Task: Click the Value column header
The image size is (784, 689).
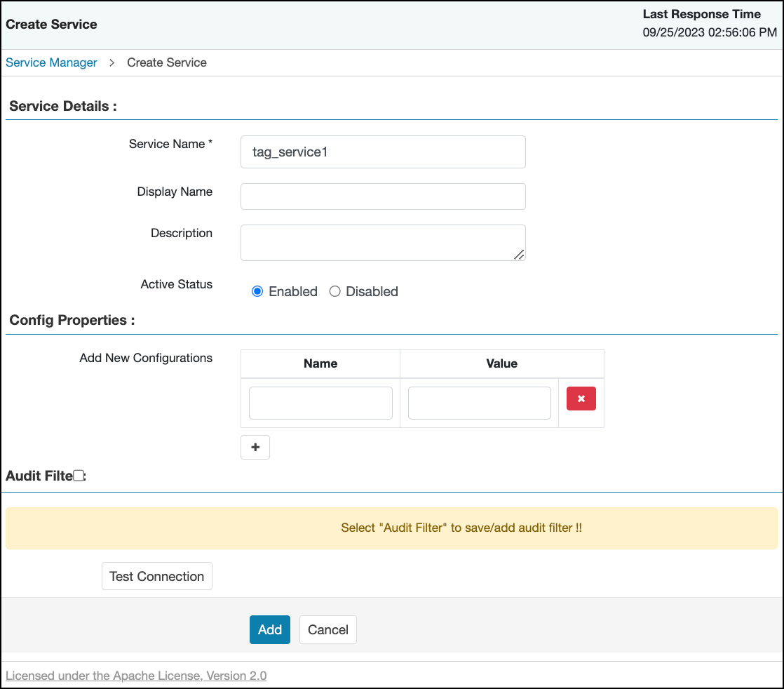Action: 501,363
